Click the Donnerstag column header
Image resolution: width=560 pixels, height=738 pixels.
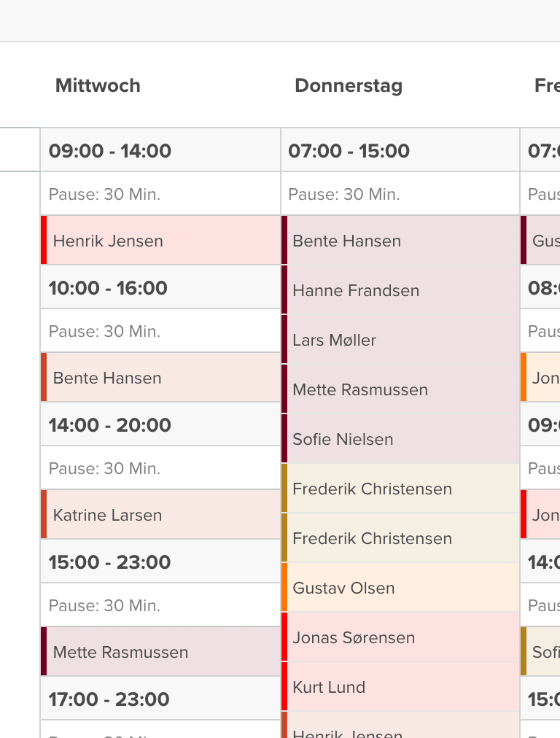348,85
